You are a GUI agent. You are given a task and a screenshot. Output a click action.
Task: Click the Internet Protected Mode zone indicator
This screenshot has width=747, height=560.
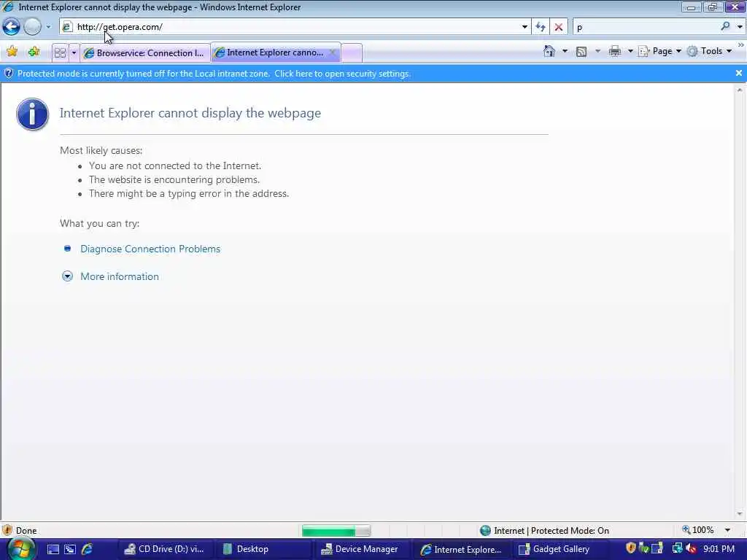click(544, 530)
